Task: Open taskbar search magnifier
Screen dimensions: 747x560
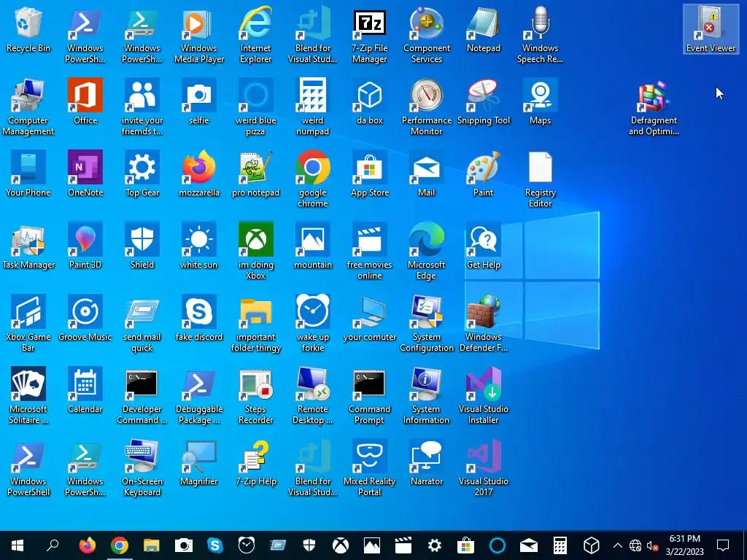Action: (x=53, y=545)
